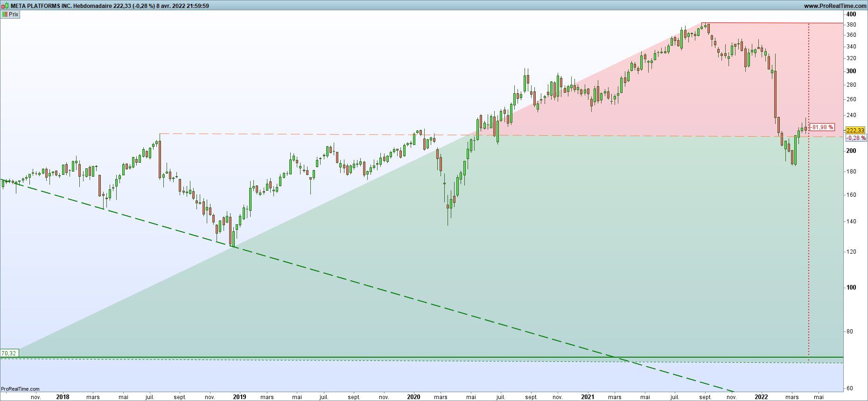Image resolution: width=868 pixels, height=401 pixels.
Task: Click the 140 value on the price axis
Action: click(x=851, y=221)
